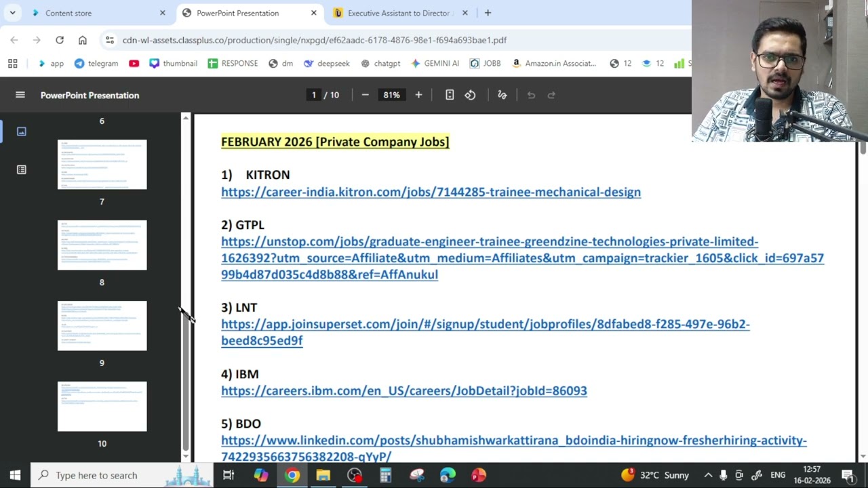Open File Explorer from taskbar
Image resolution: width=868 pixels, height=488 pixels.
tap(323, 475)
